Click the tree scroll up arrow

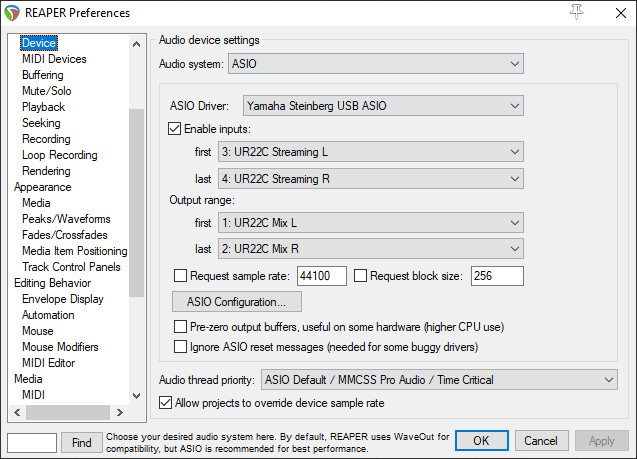coord(136,44)
